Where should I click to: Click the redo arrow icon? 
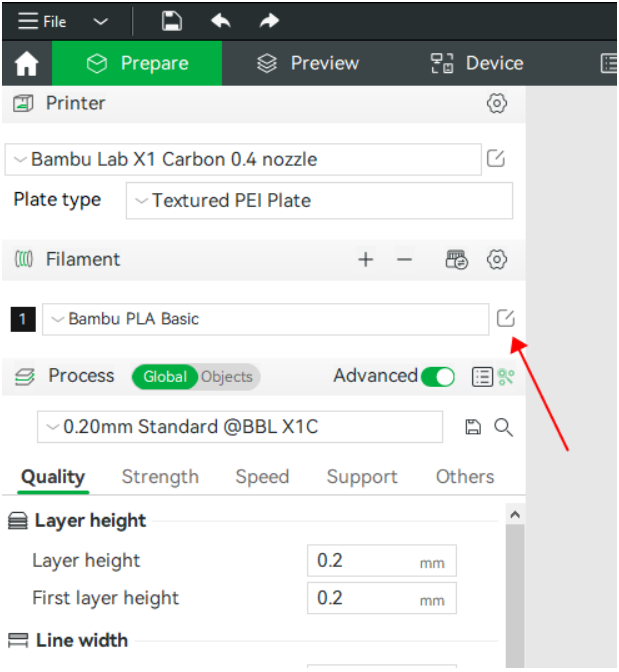point(269,21)
